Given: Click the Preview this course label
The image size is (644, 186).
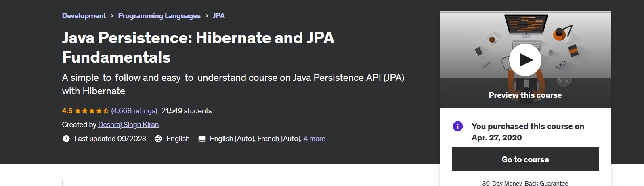Looking at the screenshot, I should click(525, 95).
